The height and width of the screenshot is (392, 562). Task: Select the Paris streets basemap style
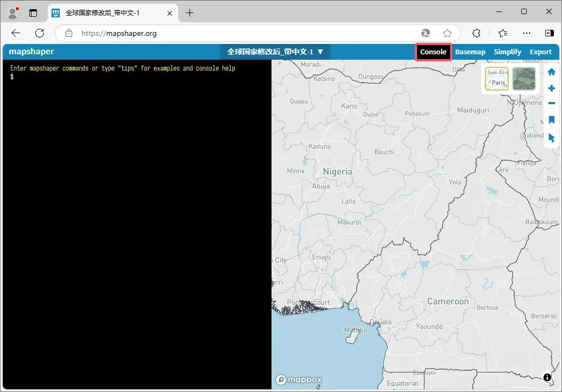(497, 78)
